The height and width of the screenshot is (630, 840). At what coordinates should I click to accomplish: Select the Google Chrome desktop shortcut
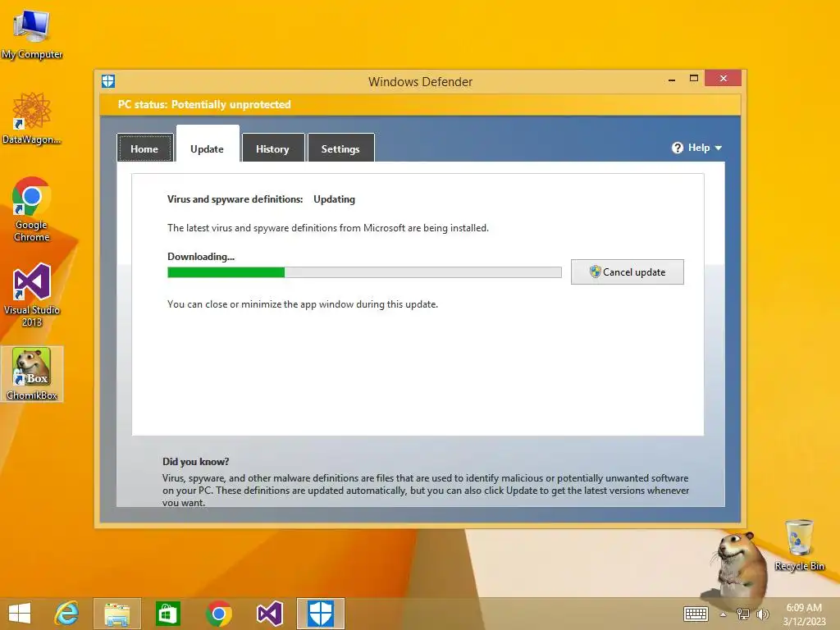point(32,209)
